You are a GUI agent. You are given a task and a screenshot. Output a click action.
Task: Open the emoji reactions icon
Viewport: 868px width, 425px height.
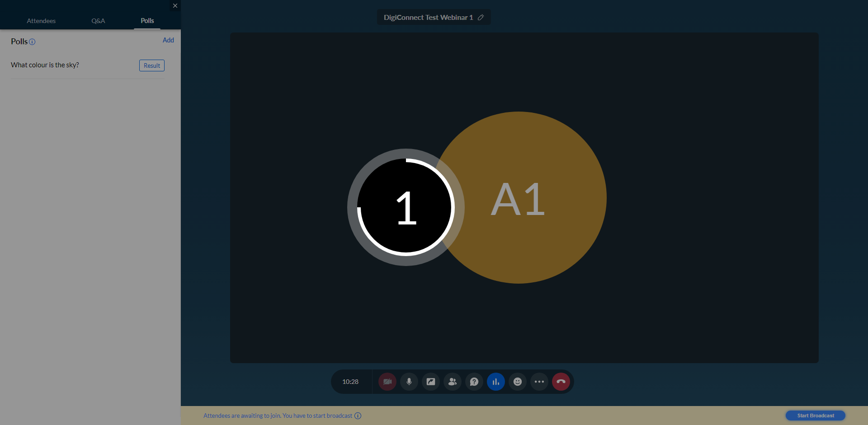tap(518, 382)
